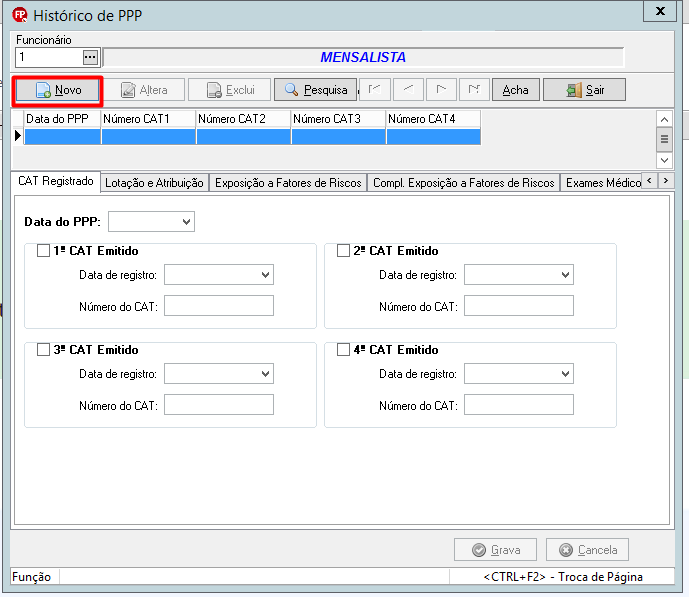The width and height of the screenshot is (689, 597).
Task: Click the Novo button
Action: click(x=58, y=90)
